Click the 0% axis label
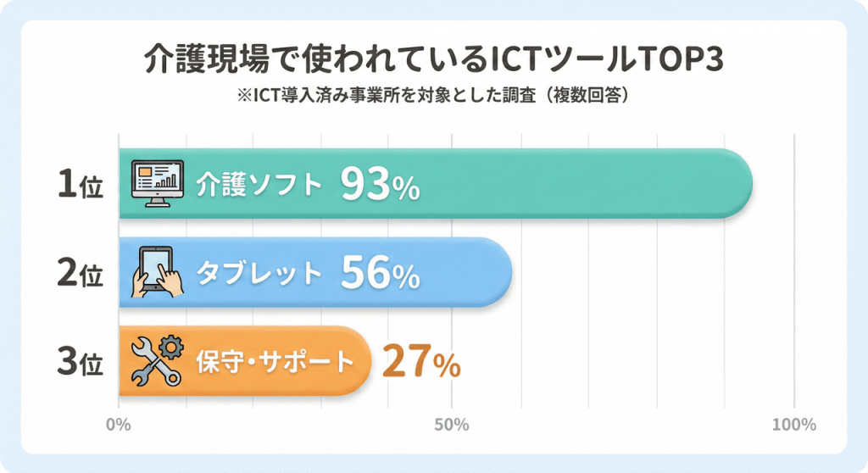This screenshot has height=473, width=868. tap(120, 424)
